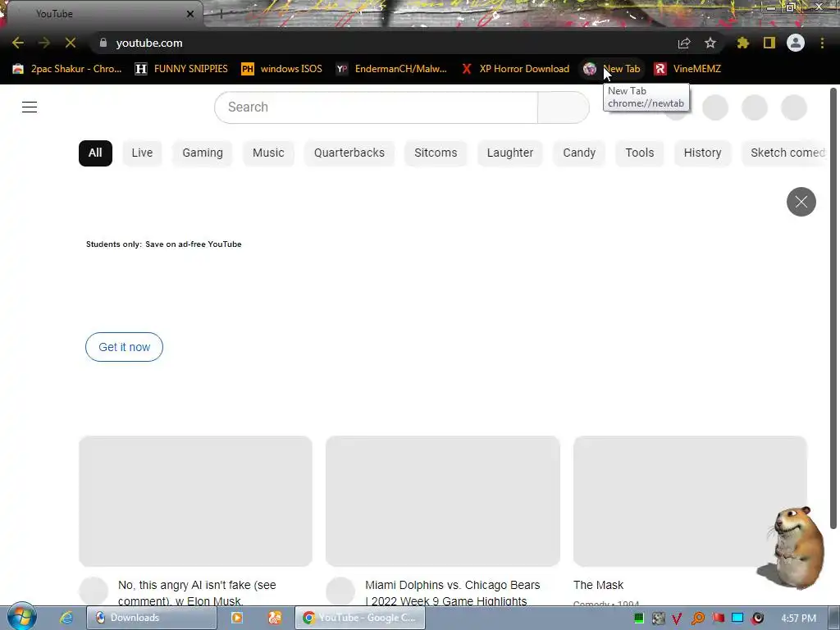Open the Extensions puzzle-piece icon
Viewport: 840px width, 630px height.
coord(743,43)
